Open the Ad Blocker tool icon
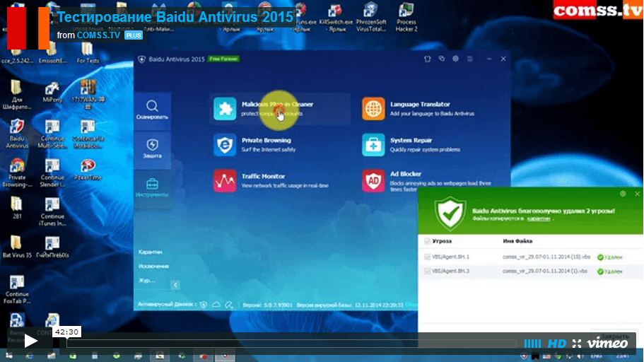The height and width of the screenshot is (362, 644). click(x=373, y=180)
